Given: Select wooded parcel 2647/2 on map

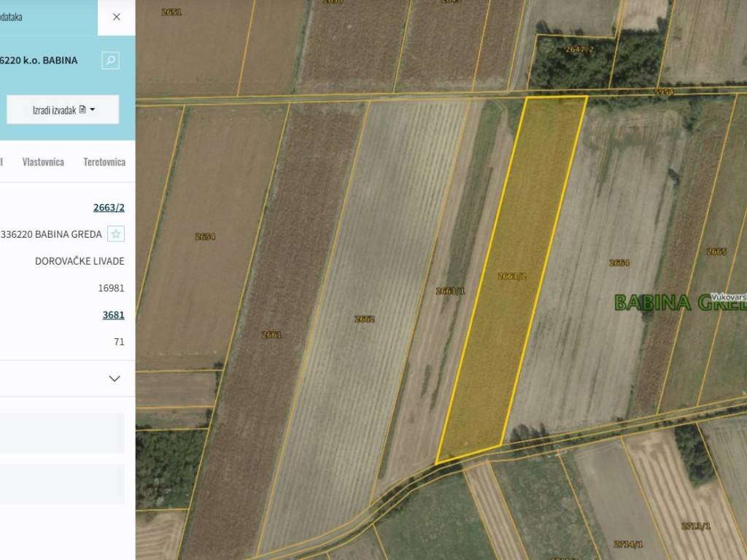Looking at the screenshot, I should click(x=579, y=50).
